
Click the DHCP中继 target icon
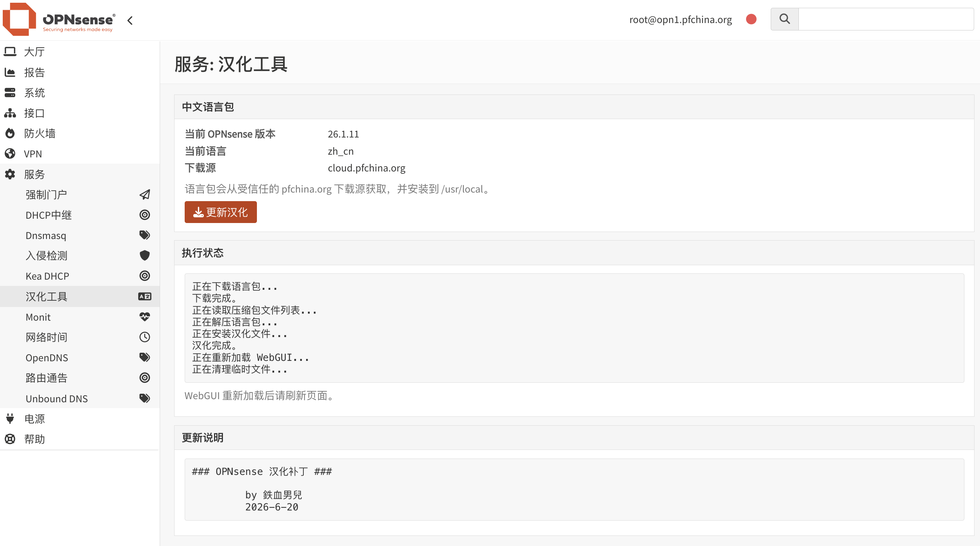tap(145, 215)
